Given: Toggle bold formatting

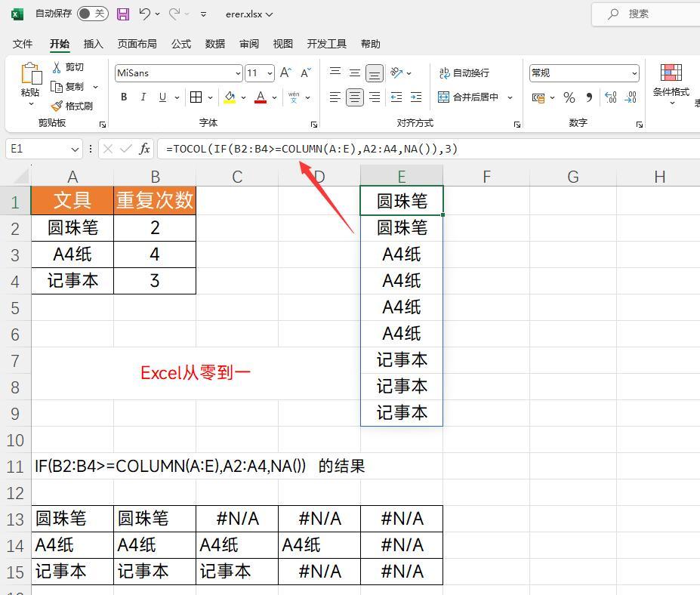Looking at the screenshot, I should pyautogui.click(x=124, y=97).
